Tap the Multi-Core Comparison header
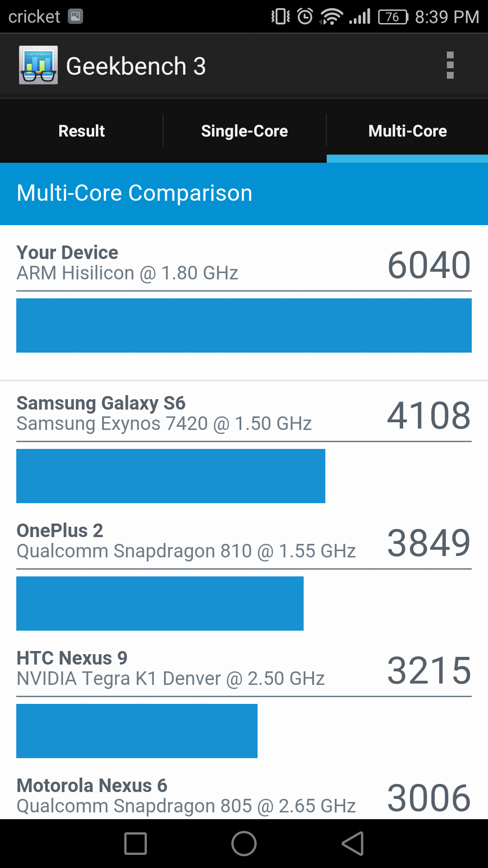Image resolution: width=488 pixels, height=868 pixels. point(135,193)
